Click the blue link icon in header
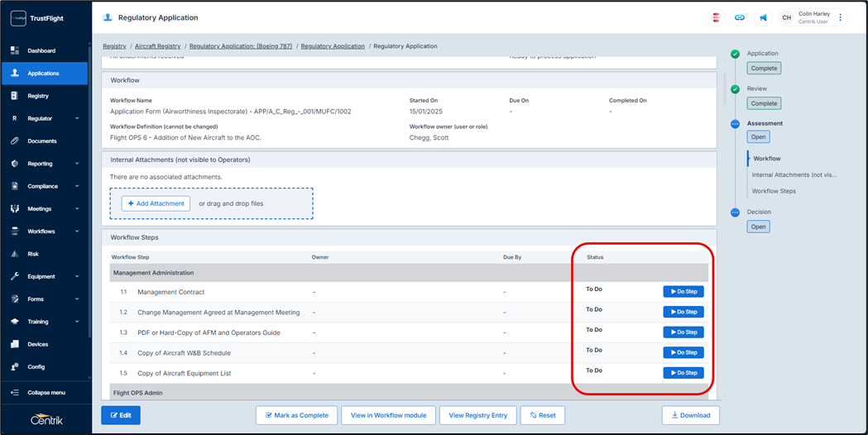This screenshot has height=435, width=868. 740,17
